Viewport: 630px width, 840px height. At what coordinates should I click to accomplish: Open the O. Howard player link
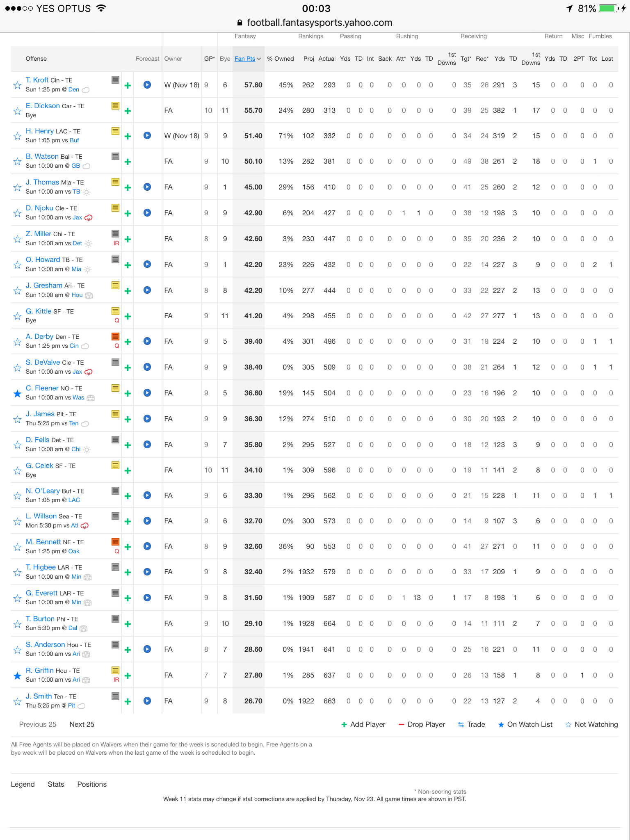point(43,260)
